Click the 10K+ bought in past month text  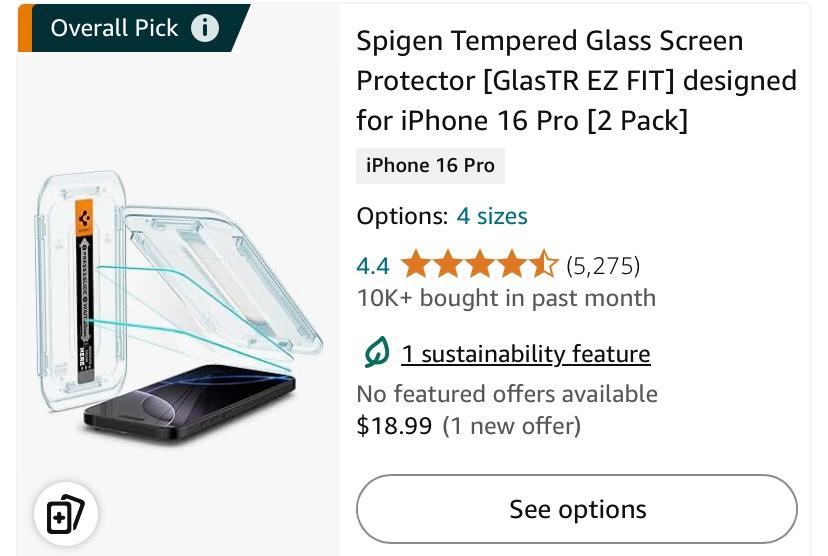click(x=506, y=298)
